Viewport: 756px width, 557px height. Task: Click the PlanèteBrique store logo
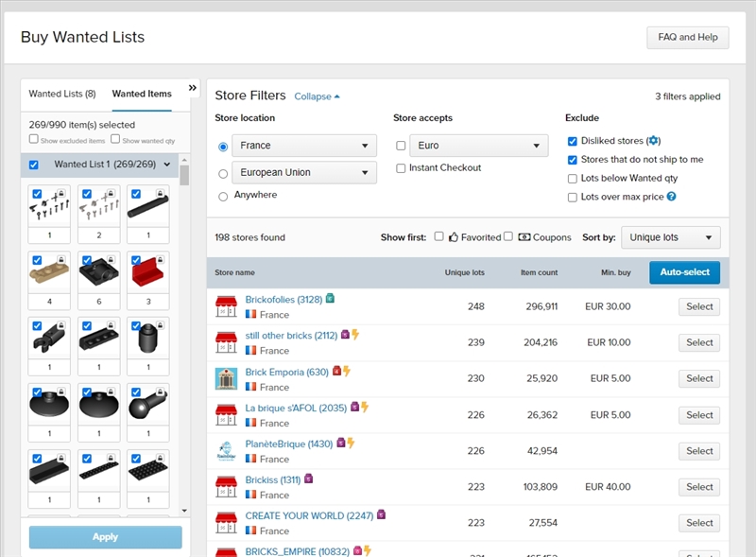click(225, 450)
